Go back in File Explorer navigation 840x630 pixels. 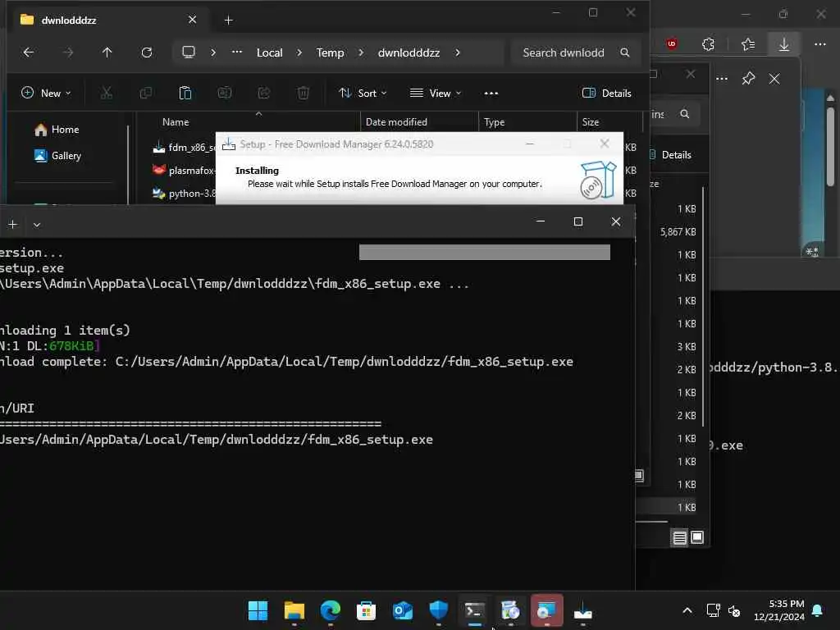29,52
